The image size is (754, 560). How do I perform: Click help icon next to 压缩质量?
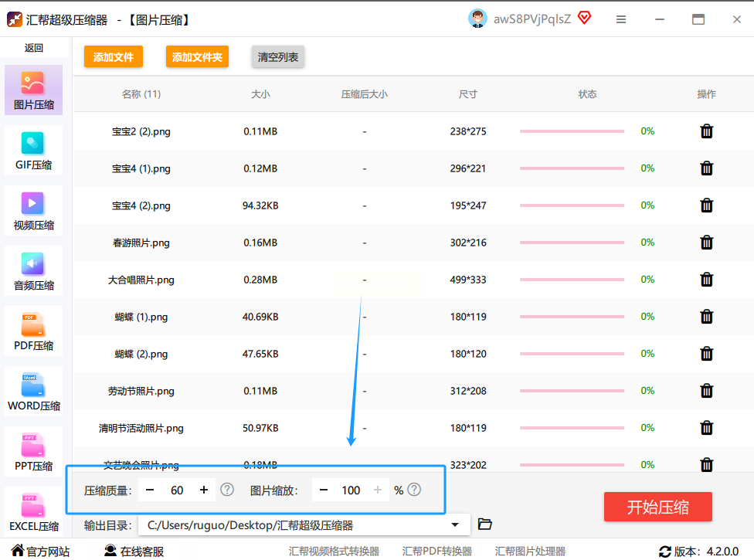(227, 490)
